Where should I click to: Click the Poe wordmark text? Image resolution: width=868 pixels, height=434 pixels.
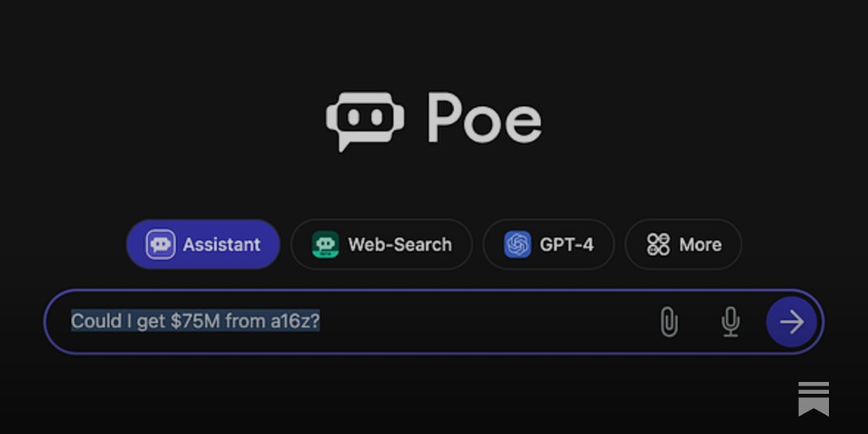(484, 120)
